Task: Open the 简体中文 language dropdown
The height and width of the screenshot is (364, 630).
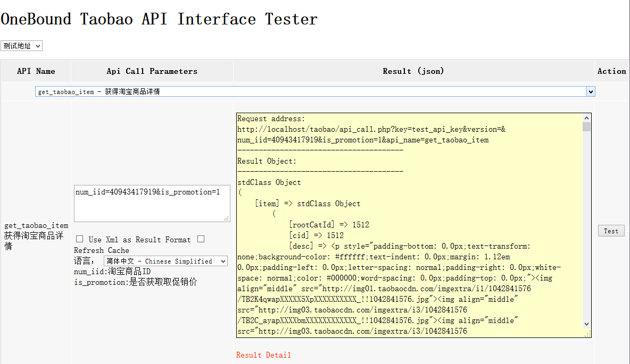Action: (165, 261)
